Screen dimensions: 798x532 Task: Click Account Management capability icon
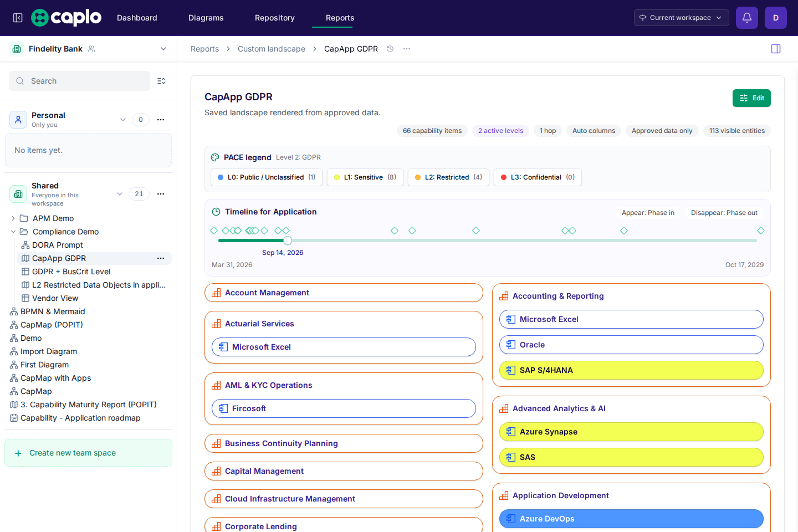pyautogui.click(x=216, y=293)
